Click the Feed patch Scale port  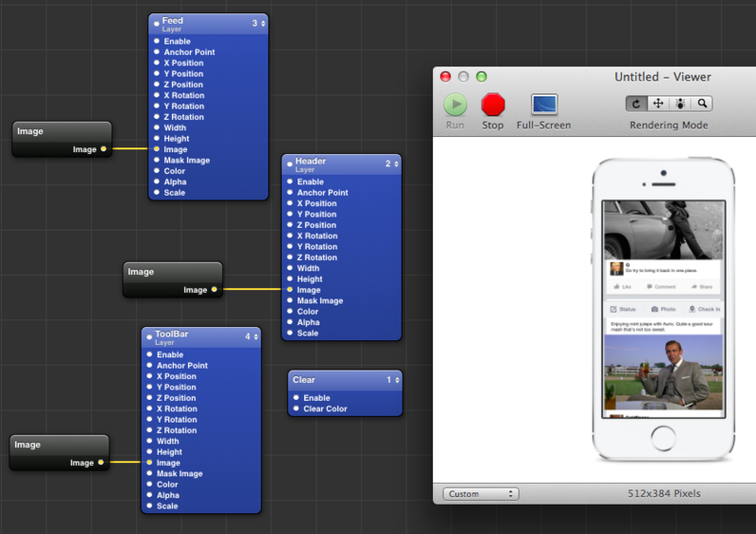157,192
